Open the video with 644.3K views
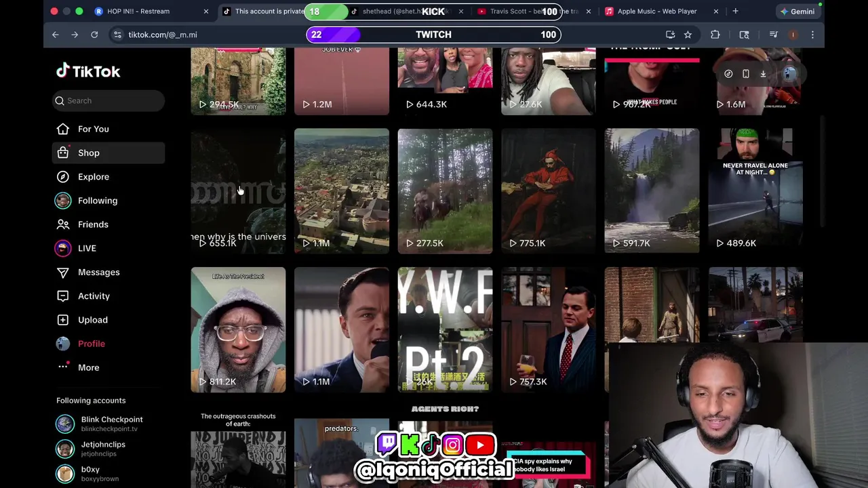The height and width of the screenshot is (488, 868). click(445, 80)
